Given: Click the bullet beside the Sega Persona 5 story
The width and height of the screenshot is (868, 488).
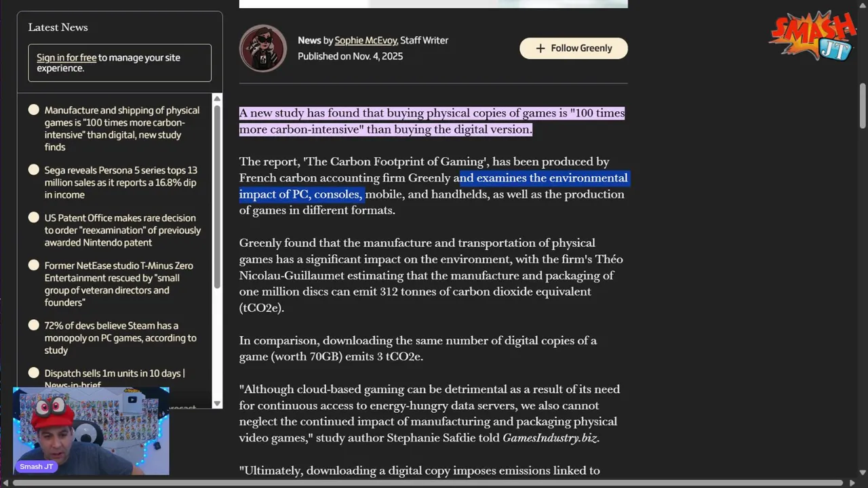Looking at the screenshot, I should coord(34,170).
